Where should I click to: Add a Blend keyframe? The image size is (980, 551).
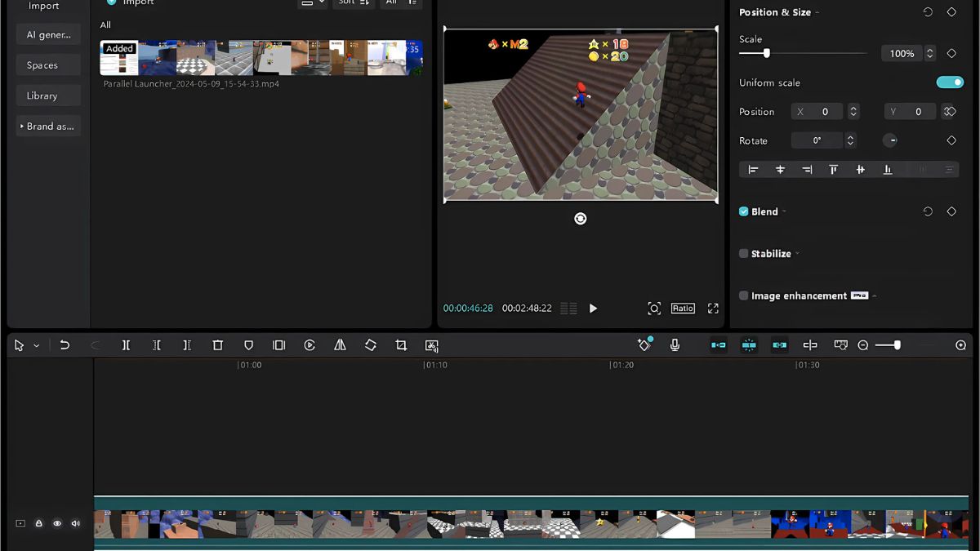951,211
